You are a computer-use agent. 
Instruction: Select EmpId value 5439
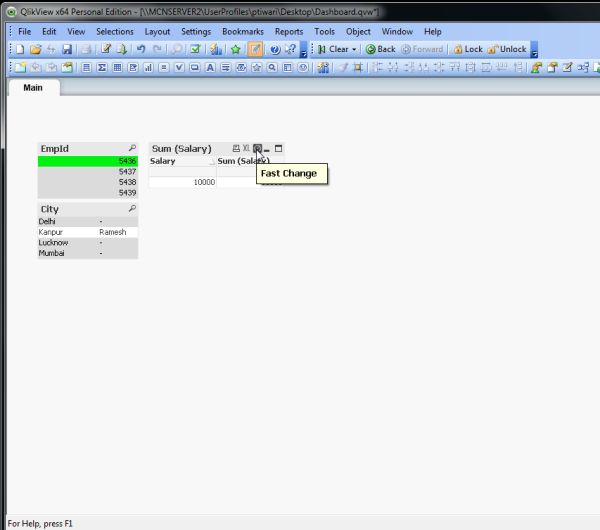pyautogui.click(x=88, y=193)
